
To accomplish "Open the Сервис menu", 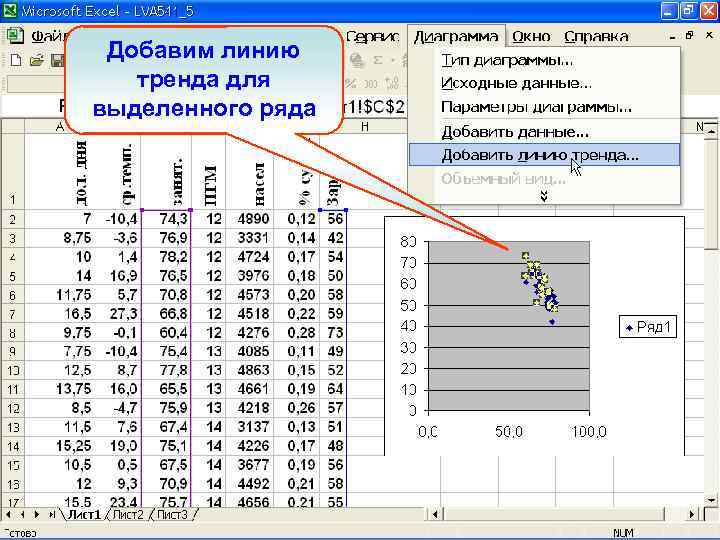I will pyautogui.click(x=373, y=36).
